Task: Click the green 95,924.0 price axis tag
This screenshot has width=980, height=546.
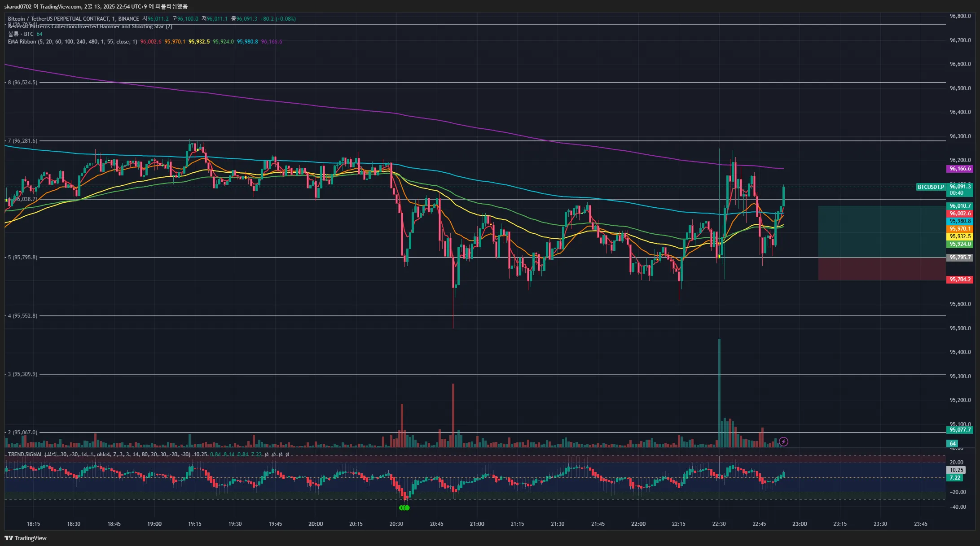Action: coord(960,244)
